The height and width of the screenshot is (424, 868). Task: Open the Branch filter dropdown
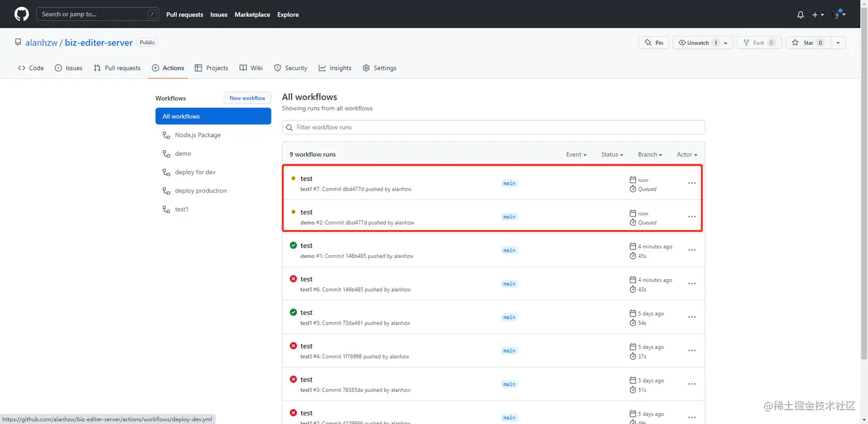pos(650,155)
